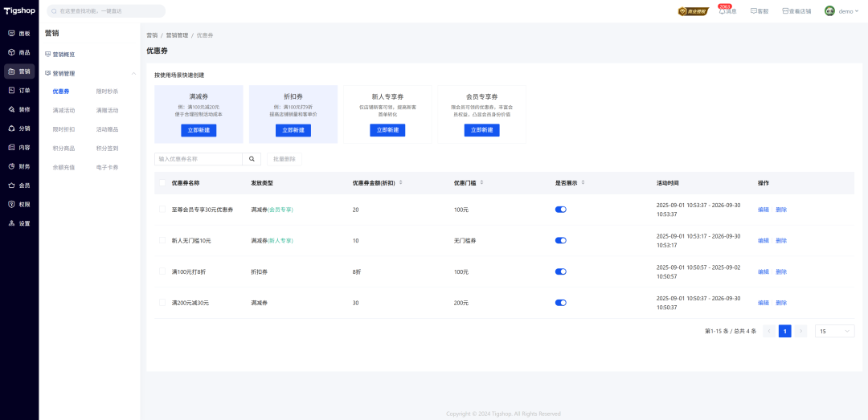Click 营销管理 in the breadcrumb
This screenshot has width=868, height=420.
tap(177, 35)
